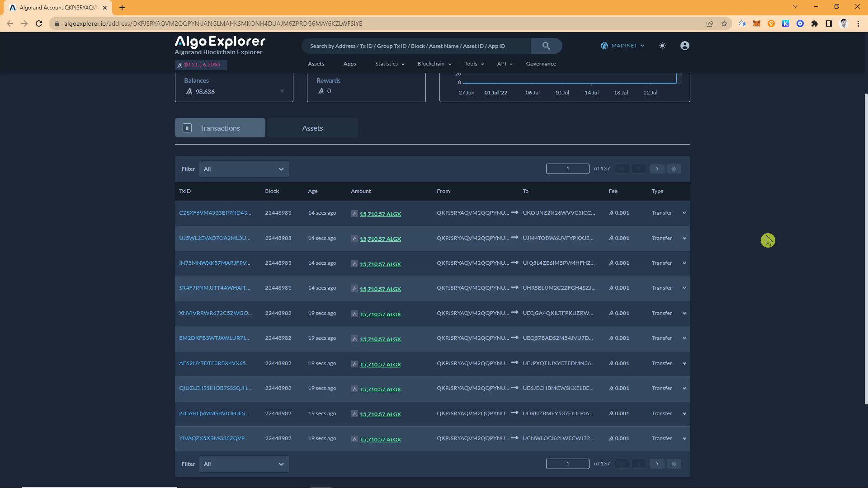Click the top page number input field
Screen dimensions: 868x488
(567, 169)
